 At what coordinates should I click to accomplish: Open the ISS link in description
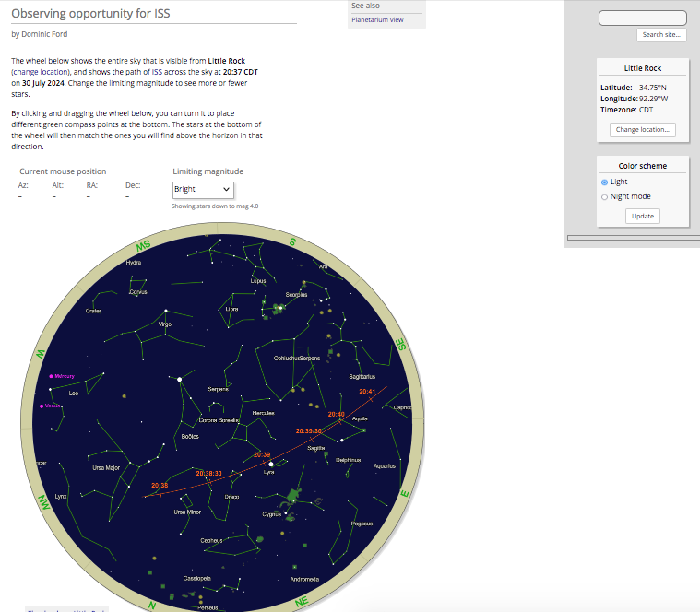point(157,72)
